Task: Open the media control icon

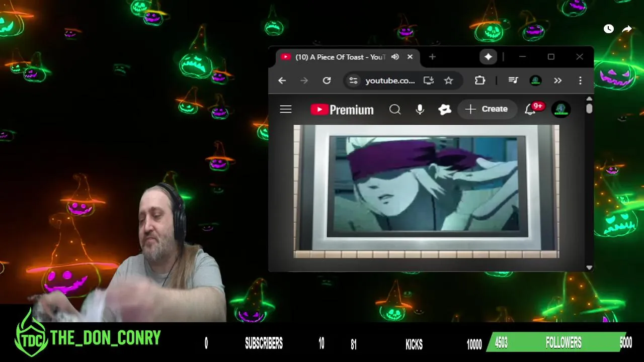Action: [x=513, y=80]
